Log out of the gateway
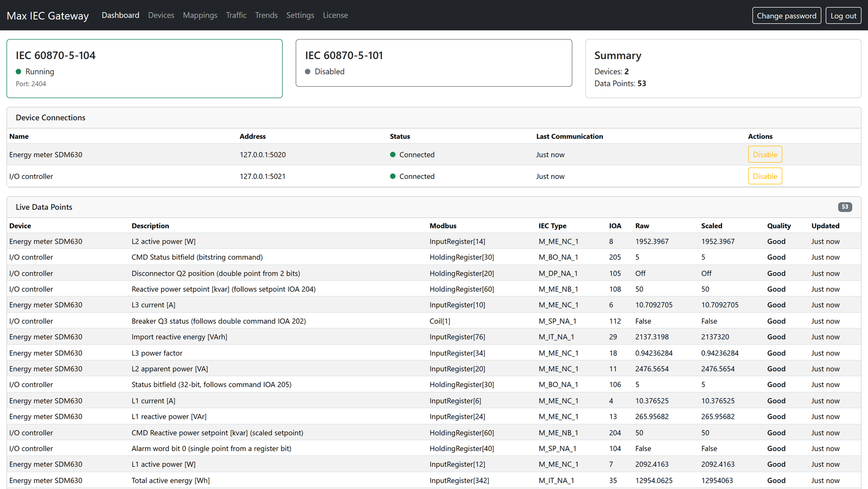The height and width of the screenshot is (489, 868). (844, 16)
